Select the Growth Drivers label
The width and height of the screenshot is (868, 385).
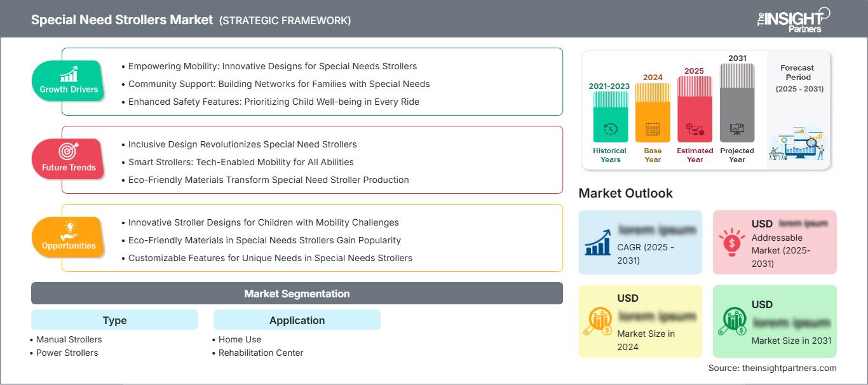(69, 90)
